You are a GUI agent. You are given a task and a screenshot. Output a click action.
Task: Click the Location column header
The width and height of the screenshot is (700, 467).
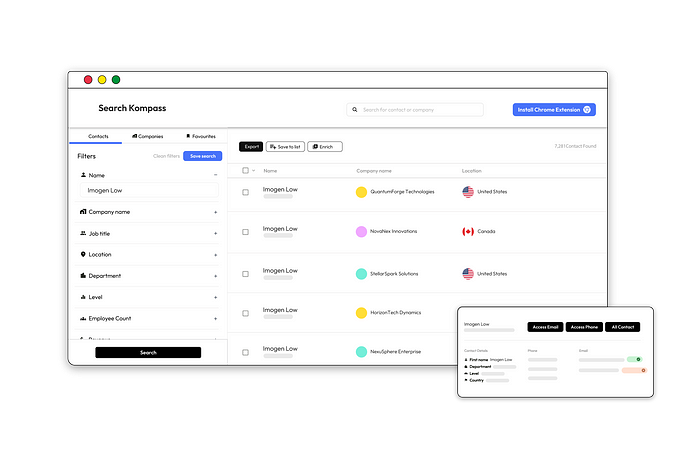coord(471,171)
